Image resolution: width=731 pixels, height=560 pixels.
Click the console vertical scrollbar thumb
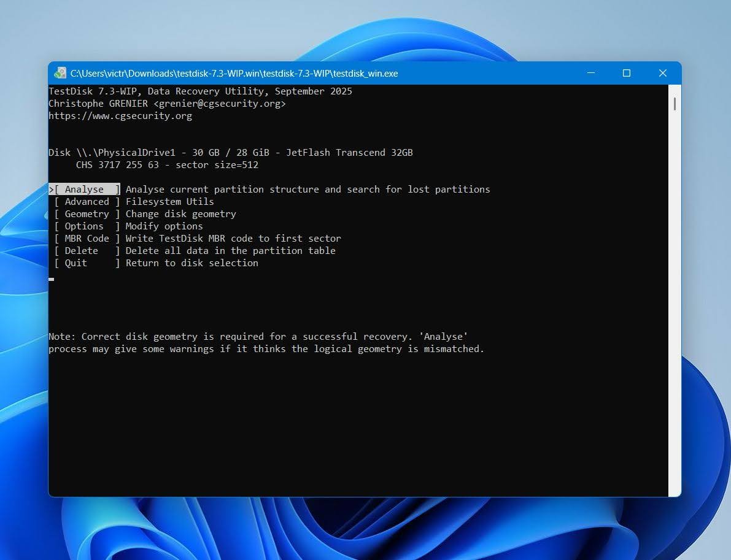coord(675,104)
